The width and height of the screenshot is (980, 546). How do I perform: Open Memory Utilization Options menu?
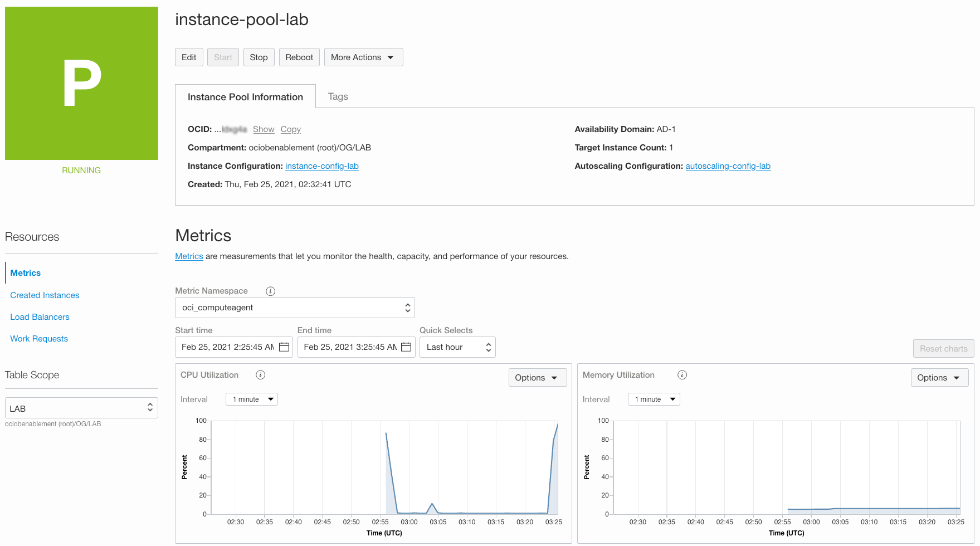939,378
